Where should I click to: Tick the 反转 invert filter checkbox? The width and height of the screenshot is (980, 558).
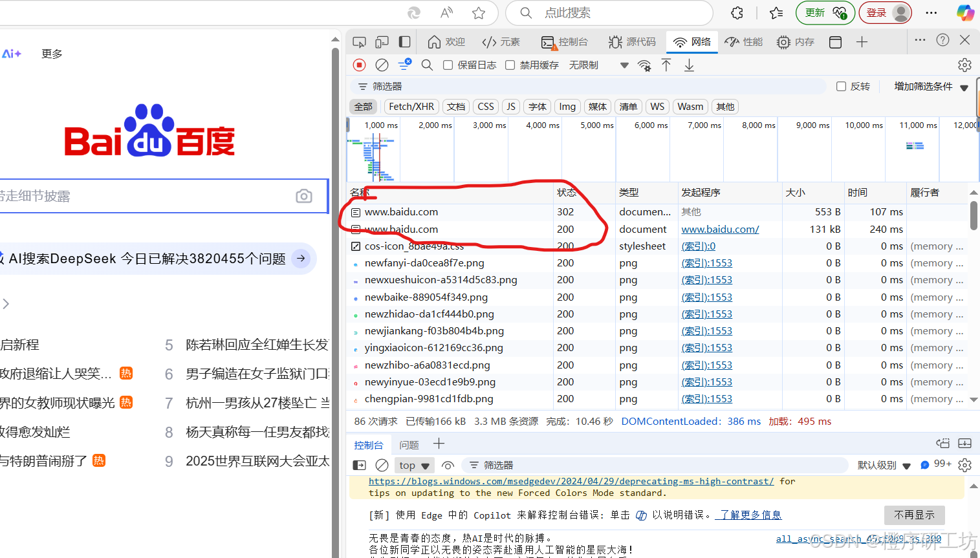point(841,86)
